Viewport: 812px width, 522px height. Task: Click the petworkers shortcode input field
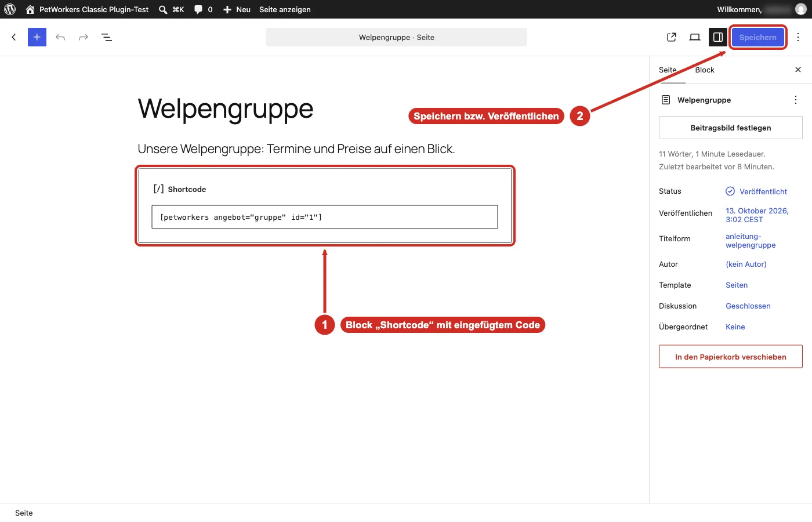[325, 217]
